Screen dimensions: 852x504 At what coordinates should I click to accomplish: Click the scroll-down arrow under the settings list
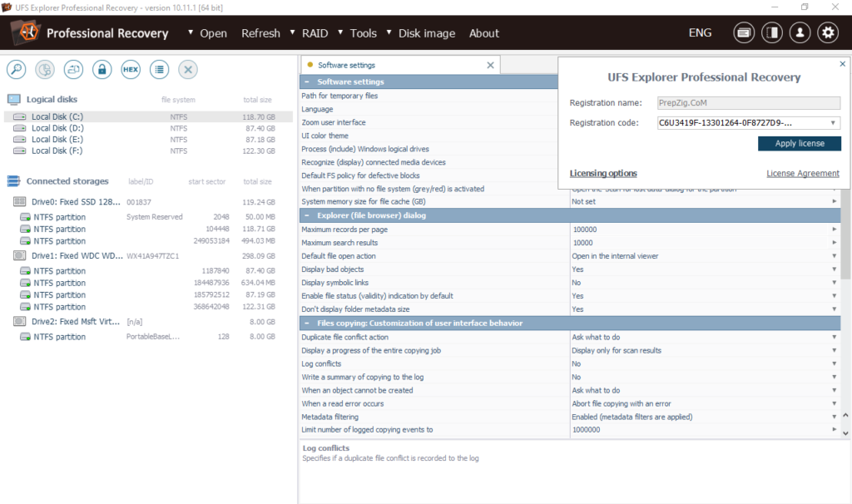[x=845, y=432]
